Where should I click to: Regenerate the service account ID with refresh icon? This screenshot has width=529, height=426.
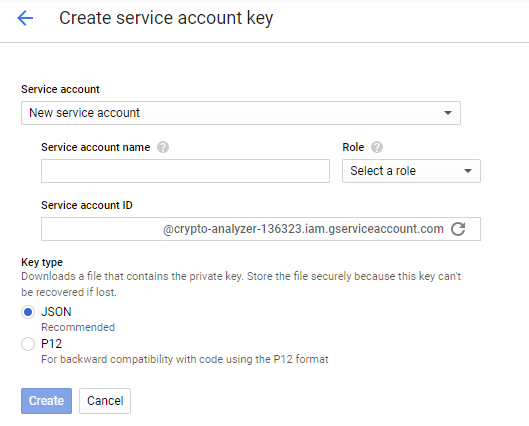point(458,229)
